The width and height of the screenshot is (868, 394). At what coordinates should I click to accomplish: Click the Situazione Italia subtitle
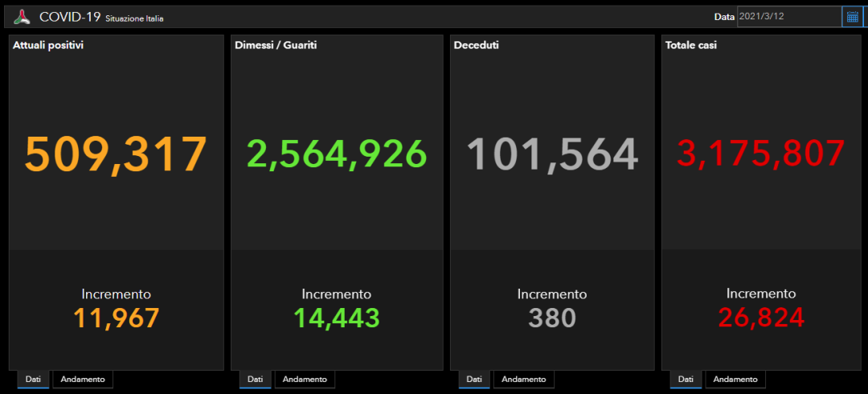pos(134,18)
